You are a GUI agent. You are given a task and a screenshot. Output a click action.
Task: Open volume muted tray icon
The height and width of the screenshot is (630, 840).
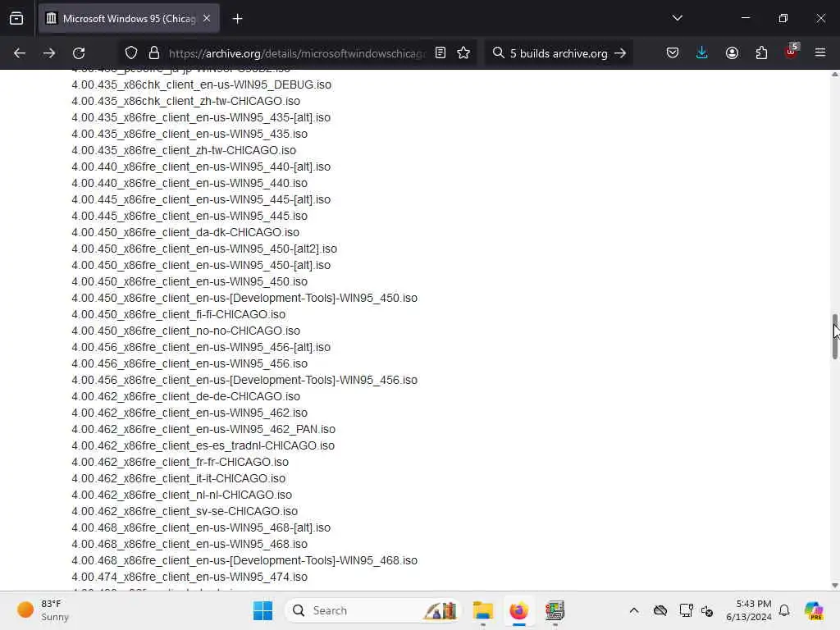click(707, 611)
